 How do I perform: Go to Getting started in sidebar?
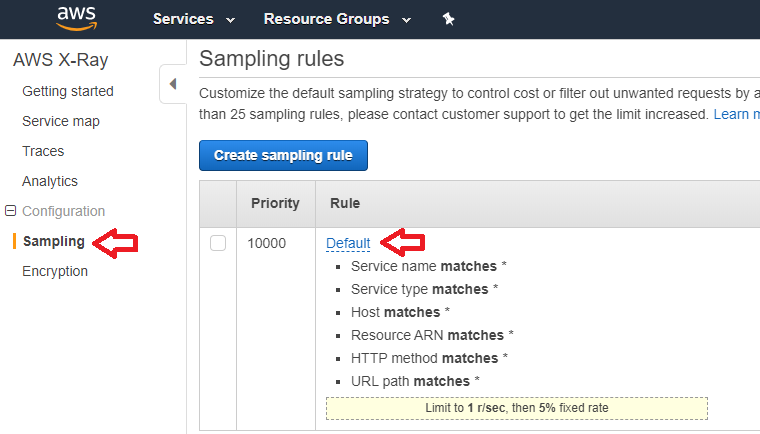68,91
